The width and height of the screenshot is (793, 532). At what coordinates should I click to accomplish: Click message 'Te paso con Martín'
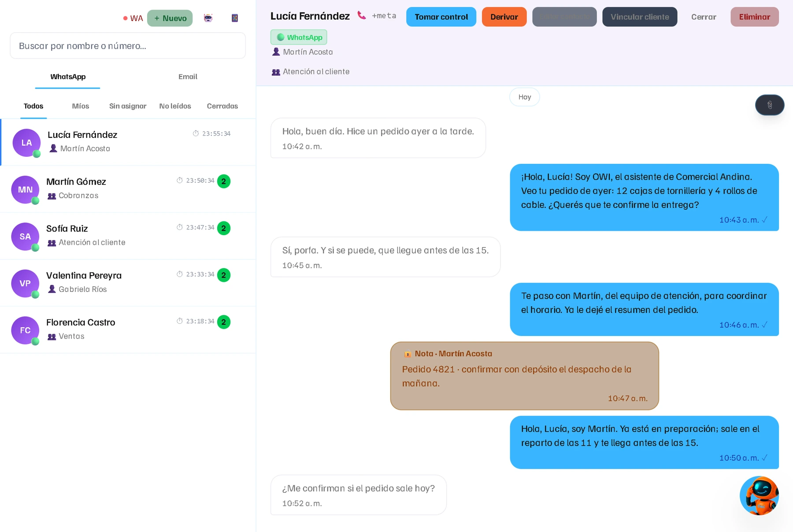(x=644, y=309)
